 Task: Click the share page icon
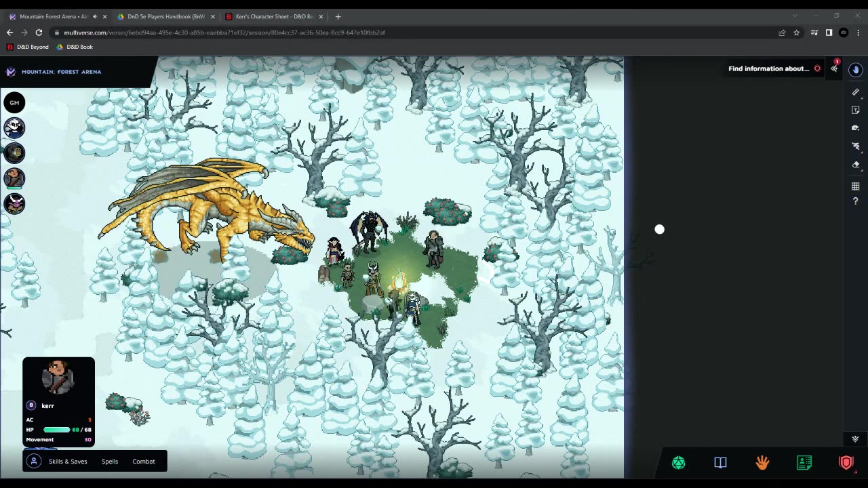pos(782,33)
